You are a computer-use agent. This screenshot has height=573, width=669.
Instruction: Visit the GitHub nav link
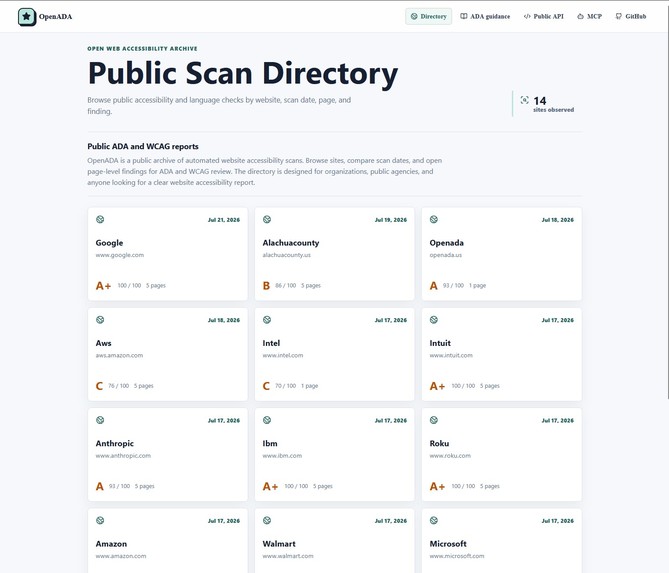(631, 16)
